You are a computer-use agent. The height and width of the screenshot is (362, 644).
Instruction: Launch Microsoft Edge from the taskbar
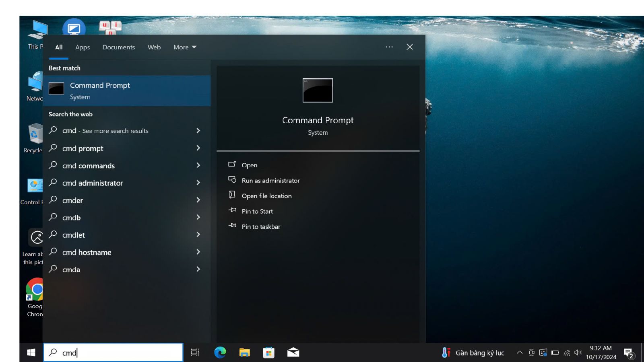(220, 353)
